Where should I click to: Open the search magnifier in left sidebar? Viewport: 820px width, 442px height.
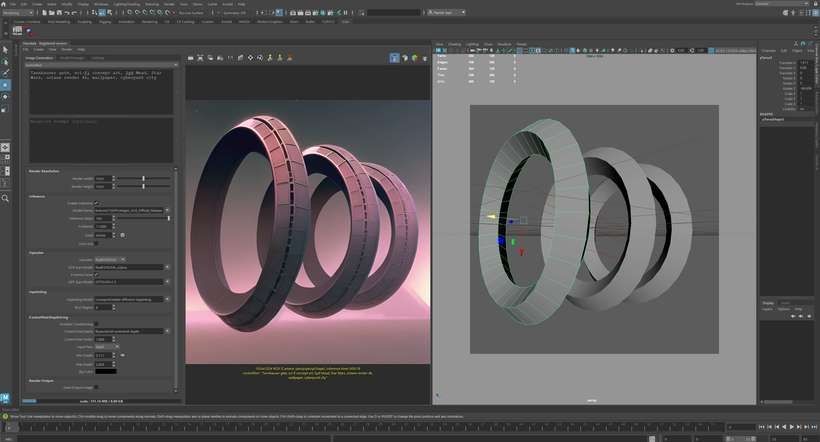(x=5, y=198)
